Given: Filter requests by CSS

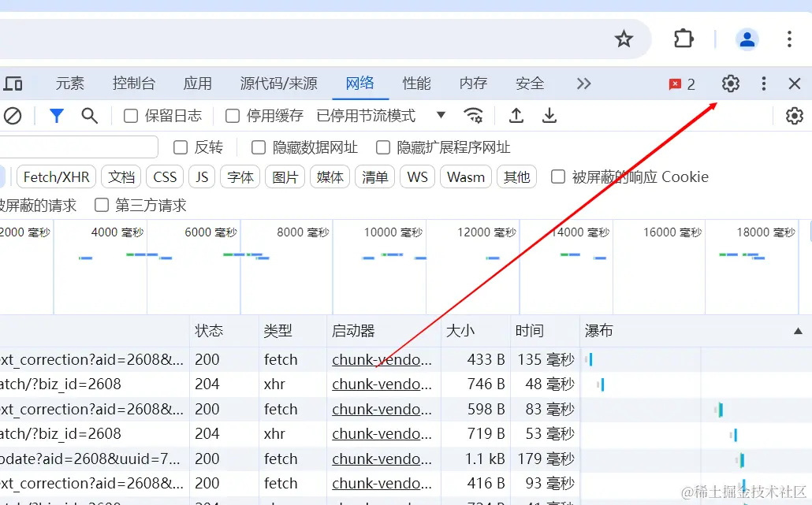Looking at the screenshot, I should coord(165,177).
